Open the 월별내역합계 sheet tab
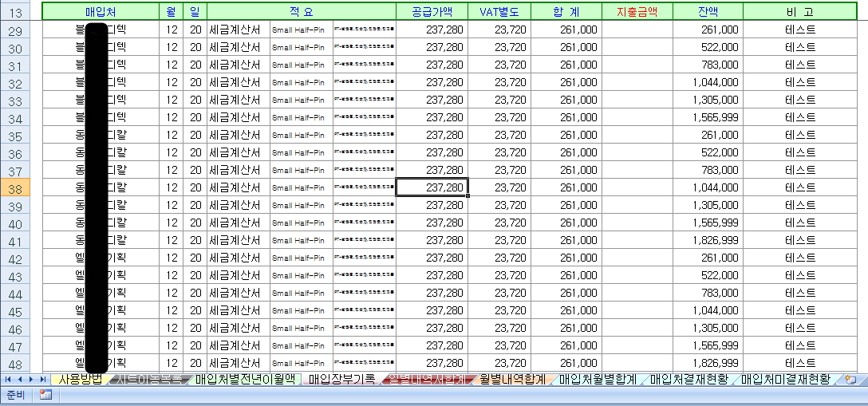This screenshot has height=406, width=868. point(511,380)
